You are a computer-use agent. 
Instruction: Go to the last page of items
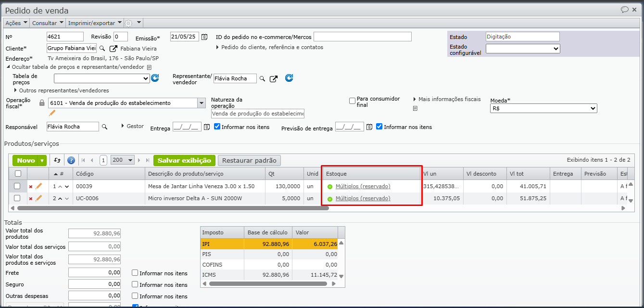(148, 160)
